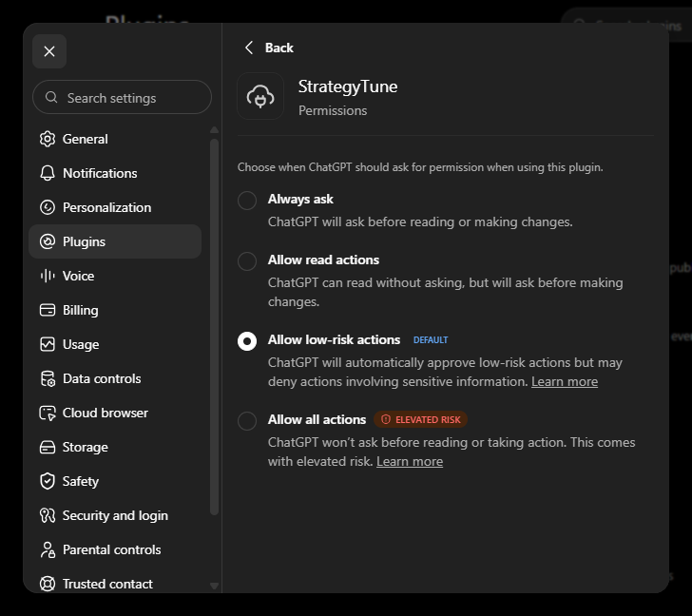Click the ELEVATED RISK badge text
Viewport: 692px width, 616px height.
428,419
